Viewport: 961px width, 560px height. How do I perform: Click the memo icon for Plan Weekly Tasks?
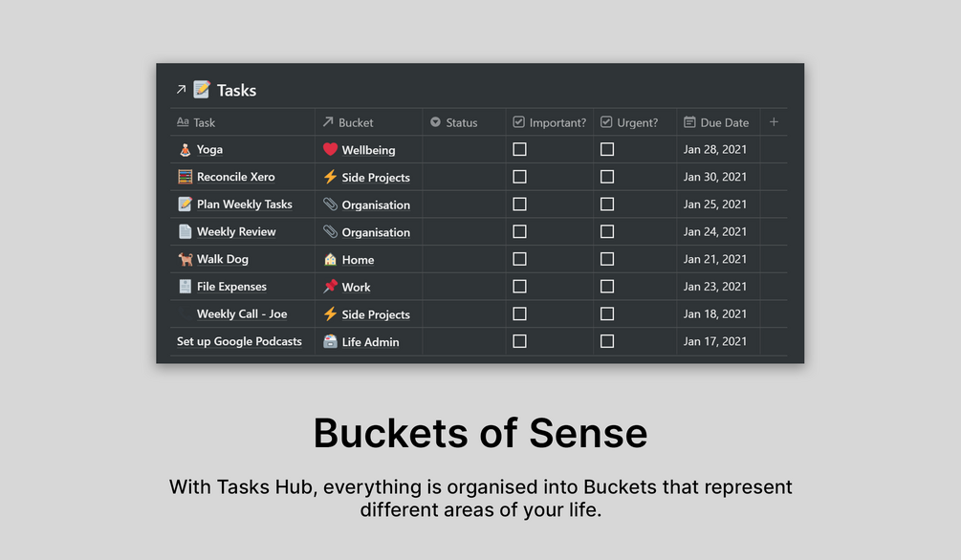(186, 205)
